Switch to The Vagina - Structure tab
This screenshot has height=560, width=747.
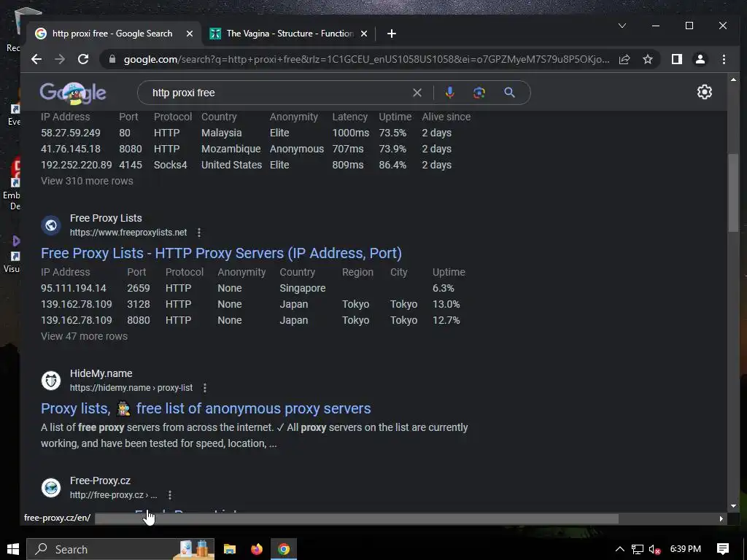(x=288, y=34)
